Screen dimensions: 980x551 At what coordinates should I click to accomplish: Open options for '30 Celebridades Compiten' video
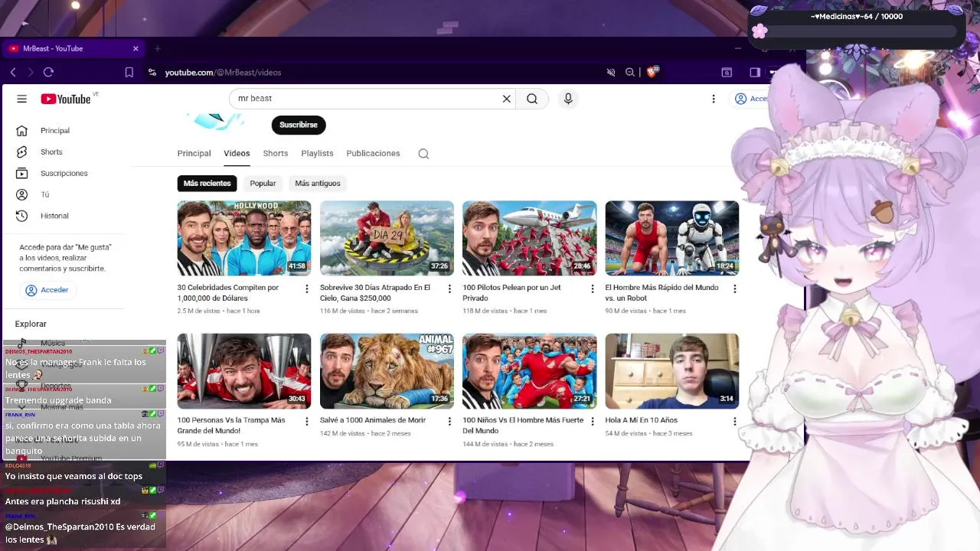point(307,289)
